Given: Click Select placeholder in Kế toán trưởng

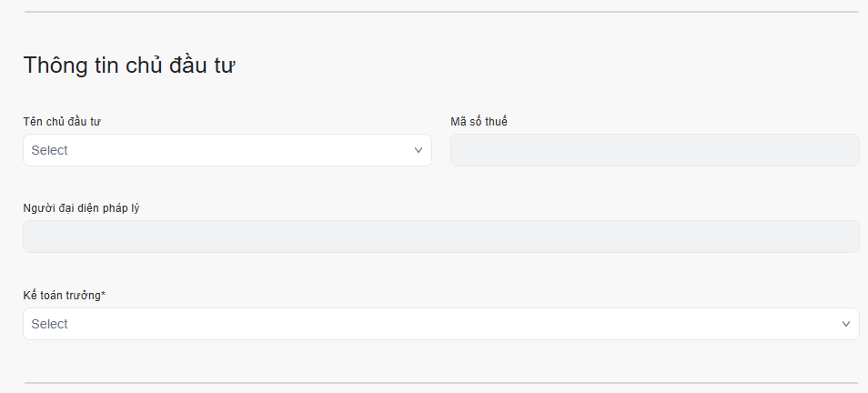Looking at the screenshot, I should pos(50,324).
